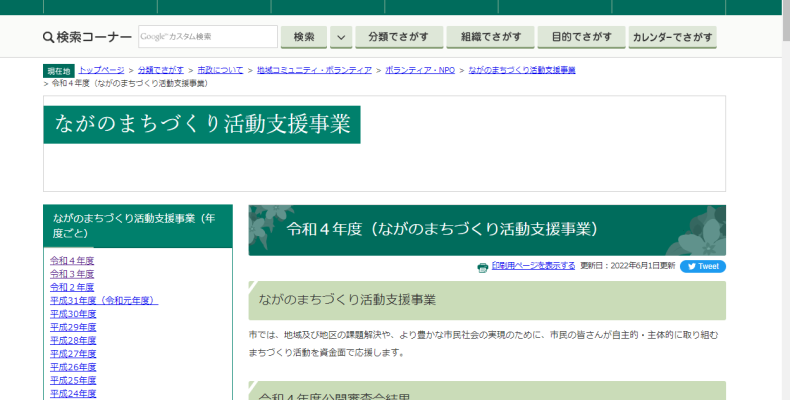Click the magnifying glass search icon
The height and width of the screenshot is (400, 790).
tap(48, 38)
